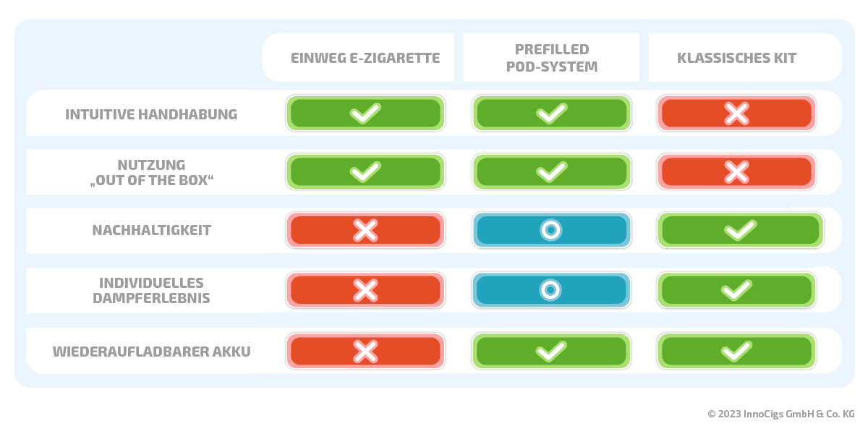The height and width of the screenshot is (434, 868).
Task: Click red X for Einweg E-Zigarette Nachhaltigkeit
Action: pyautogui.click(x=365, y=231)
